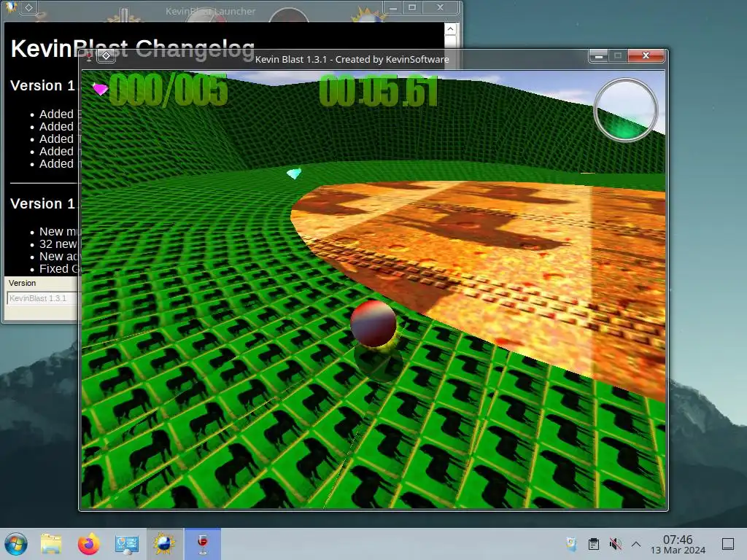This screenshot has width=747, height=560.
Task: Open the clipboard tray icon
Action: (x=594, y=544)
